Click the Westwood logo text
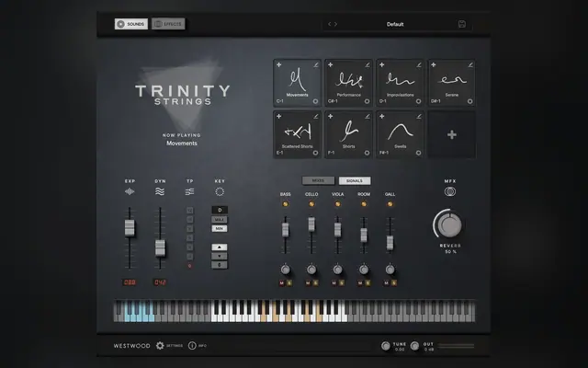 tap(132, 346)
